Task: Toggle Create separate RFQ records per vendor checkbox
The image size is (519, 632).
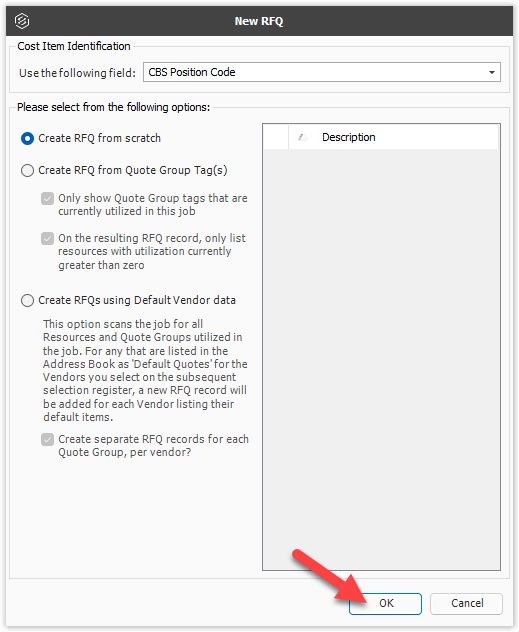Action: coord(47,439)
